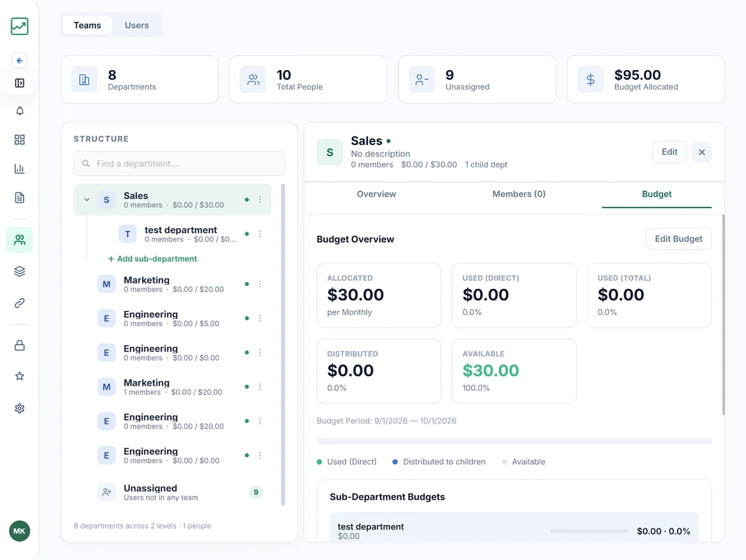Open the bar chart analytics icon
Screen dimensions: 746x560
[20, 169]
